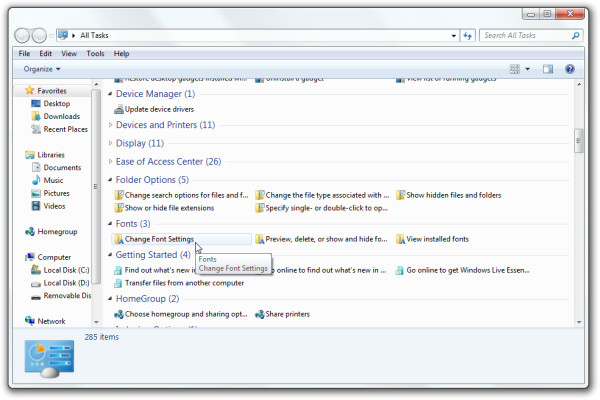Click the control panel thumbnail in details pane
The height and width of the screenshot is (400, 600).
(x=49, y=359)
